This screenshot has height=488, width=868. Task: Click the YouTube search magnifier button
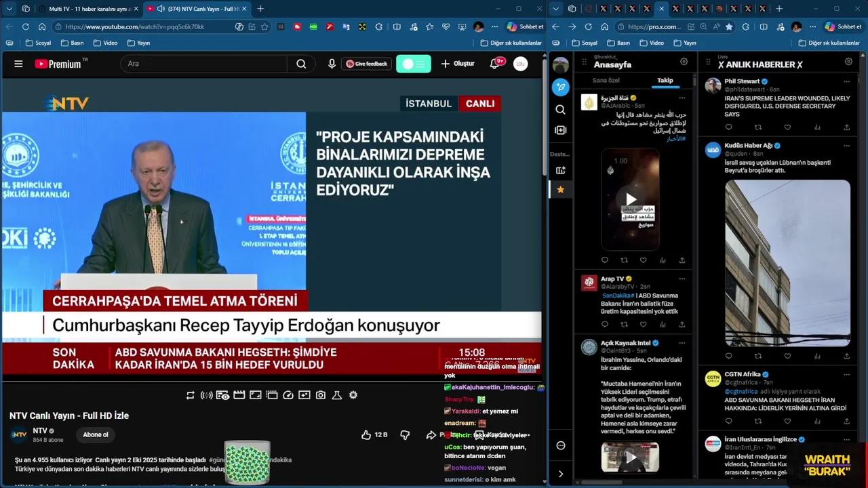[x=301, y=64]
